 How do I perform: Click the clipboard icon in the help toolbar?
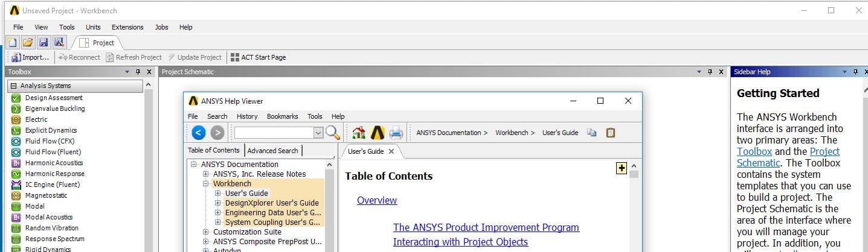[x=611, y=133]
